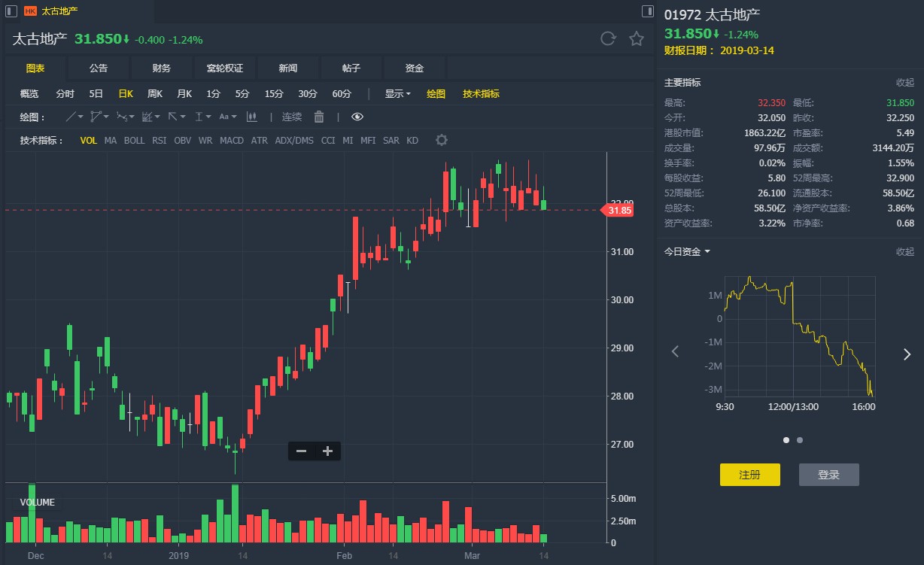Click the yellow 注册 button
Image resolution: width=924 pixels, height=565 pixels.
pos(749,475)
